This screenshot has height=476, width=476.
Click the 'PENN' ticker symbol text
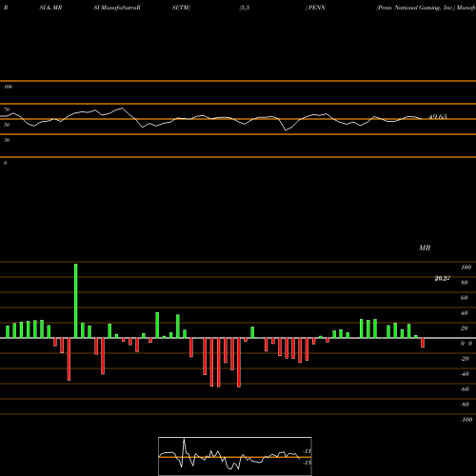(x=317, y=8)
